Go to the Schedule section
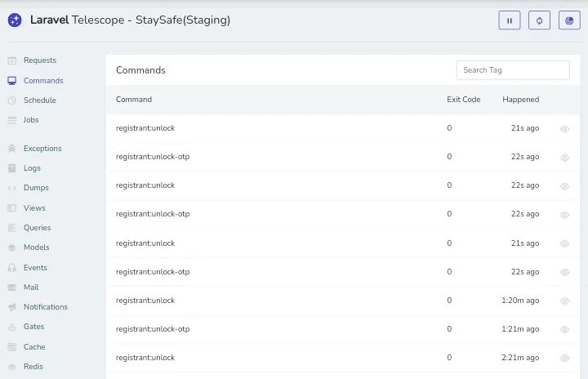 (x=40, y=100)
